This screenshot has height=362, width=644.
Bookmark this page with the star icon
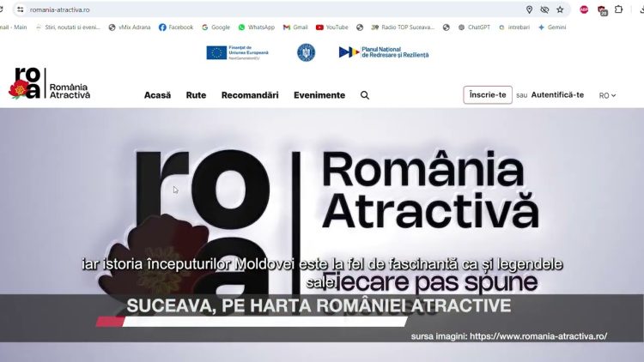pos(560,9)
